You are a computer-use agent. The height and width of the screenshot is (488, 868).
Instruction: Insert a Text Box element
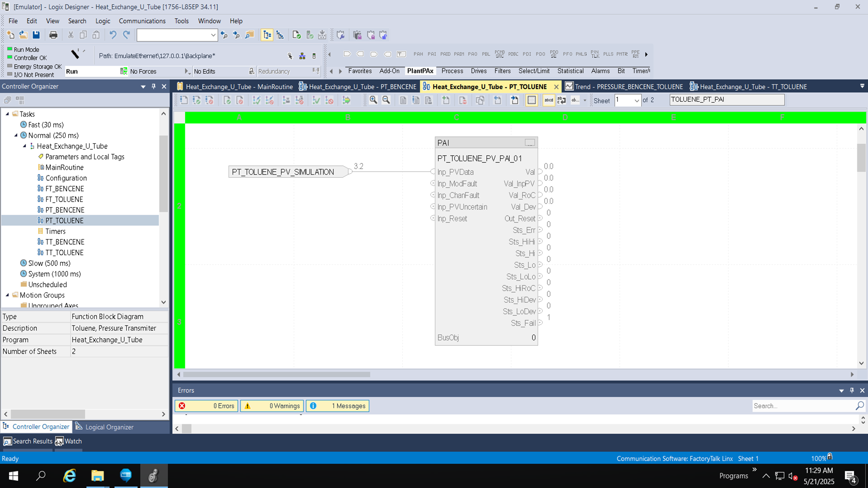tap(401, 54)
